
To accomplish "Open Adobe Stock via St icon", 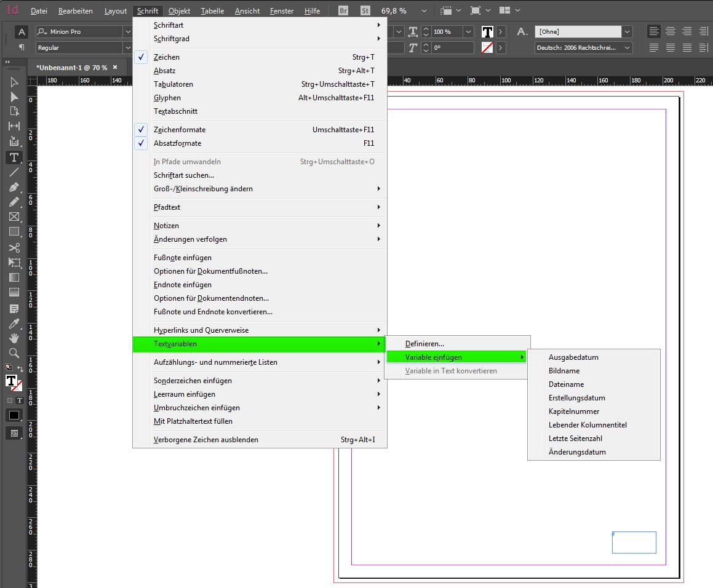I will [365, 10].
